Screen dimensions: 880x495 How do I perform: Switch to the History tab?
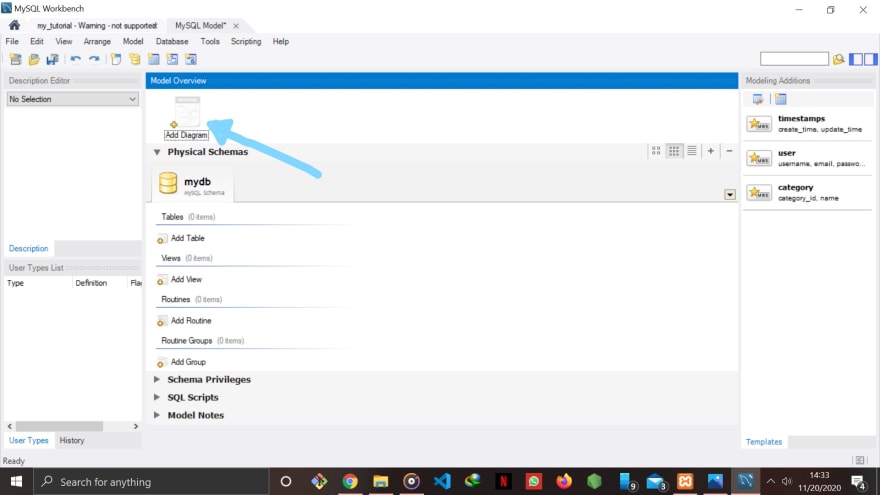72,441
